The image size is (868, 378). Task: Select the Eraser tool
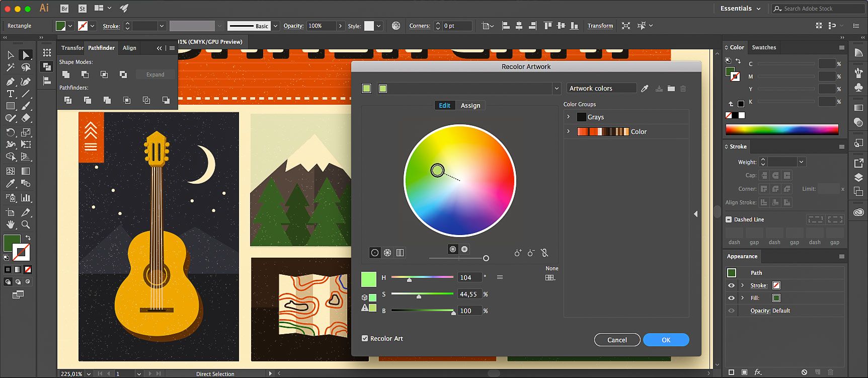26,118
